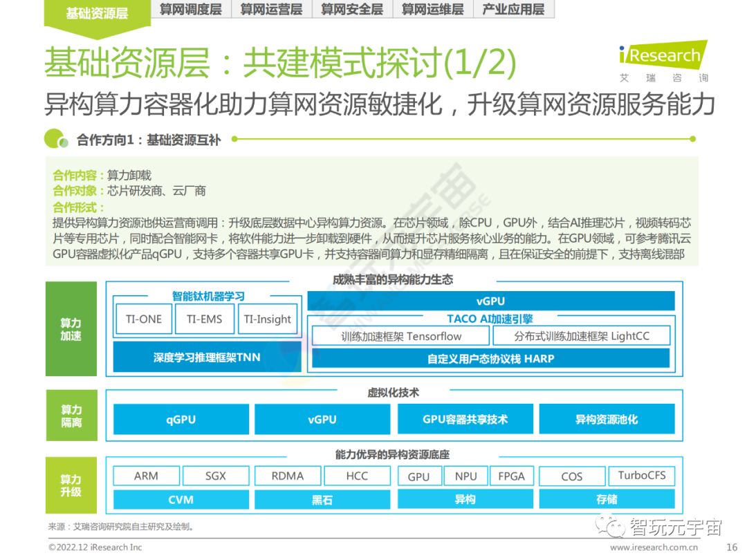This screenshot has height=560, width=747.
Task: Click the source note 来源：艾瑞咨询研究院
Action: 120,527
